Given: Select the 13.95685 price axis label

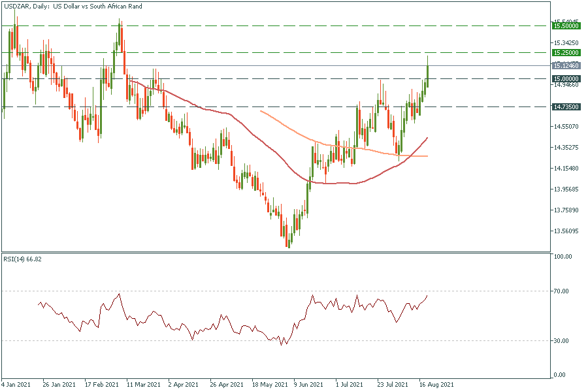Looking at the screenshot, I should [x=566, y=189].
